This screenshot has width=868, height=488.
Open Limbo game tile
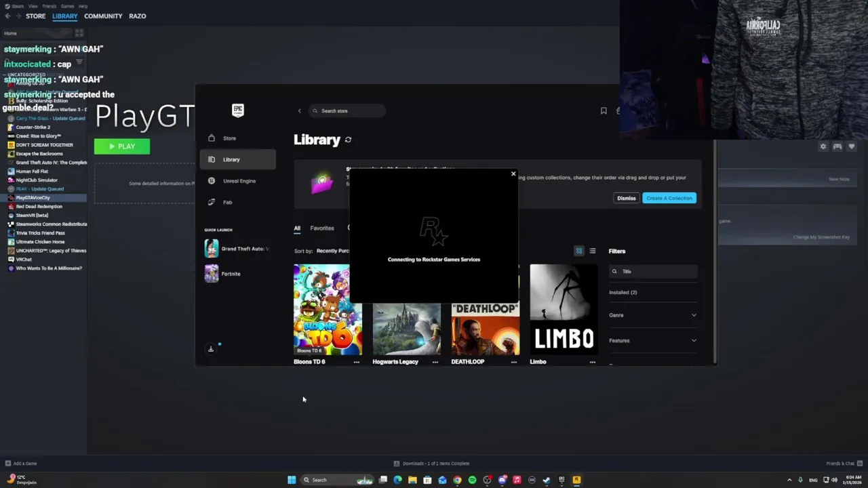(564, 310)
